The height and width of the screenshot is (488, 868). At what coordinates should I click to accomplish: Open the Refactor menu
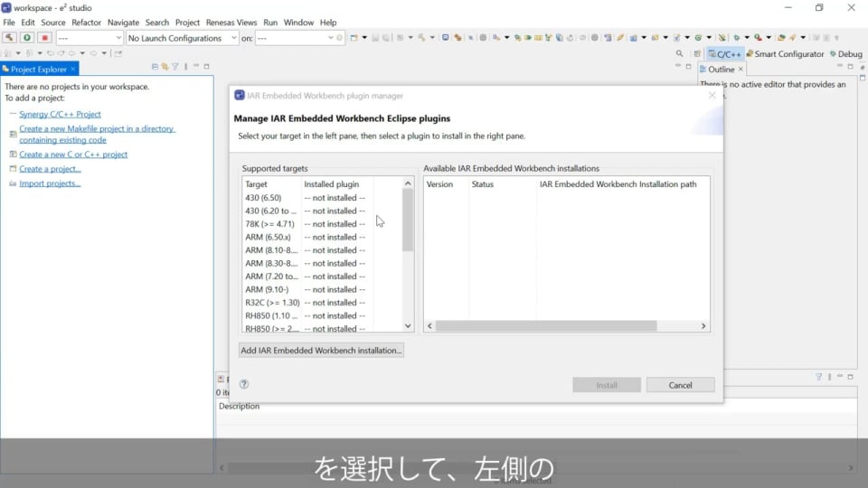(87, 23)
